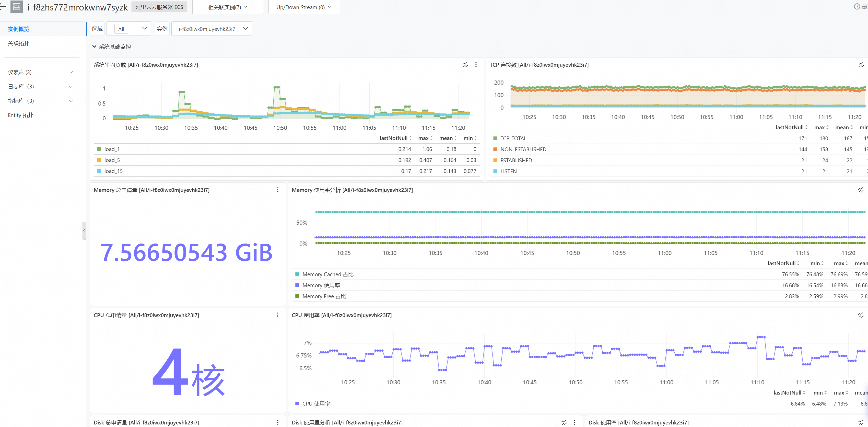Click the 区域 filter label
The width and height of the screenshot is (868, 427).
97,29
